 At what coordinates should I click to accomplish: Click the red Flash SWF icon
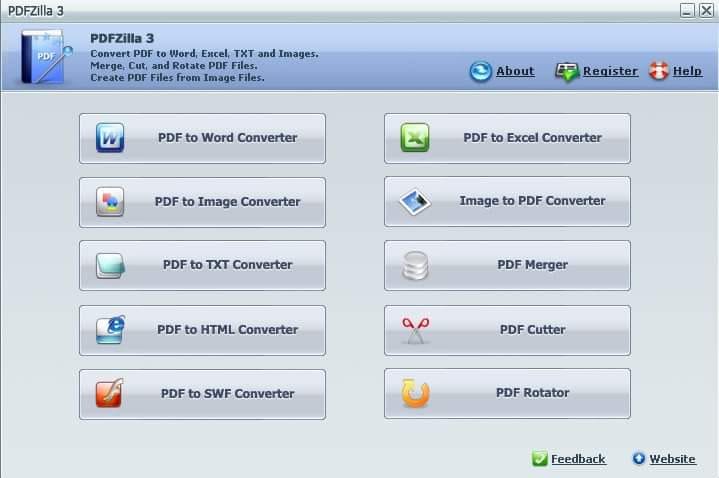pos(110,393)
